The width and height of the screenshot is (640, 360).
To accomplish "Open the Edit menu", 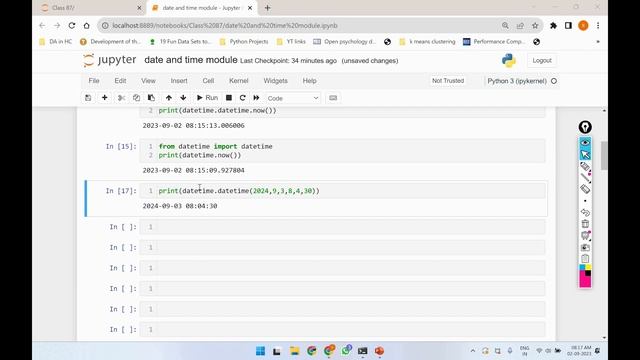I will point(120,81).
